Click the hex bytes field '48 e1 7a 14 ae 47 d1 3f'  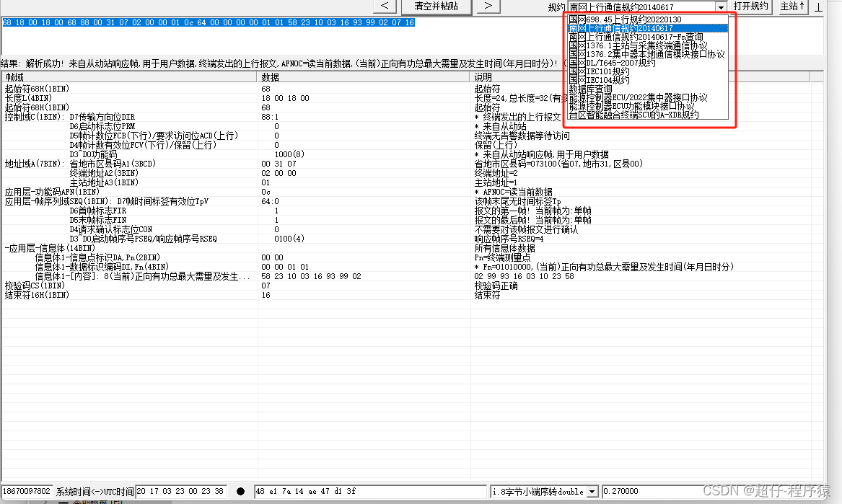[370, 491]
